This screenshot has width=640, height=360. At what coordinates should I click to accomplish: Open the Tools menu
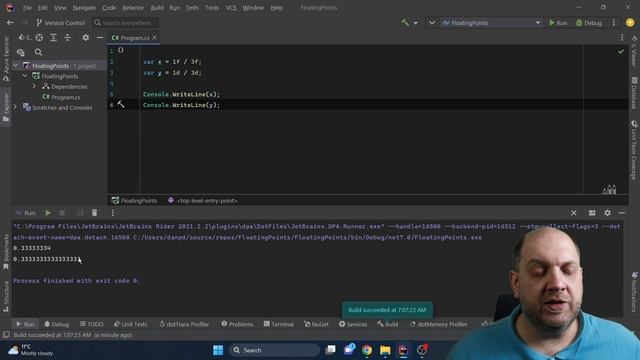point(212,8)
